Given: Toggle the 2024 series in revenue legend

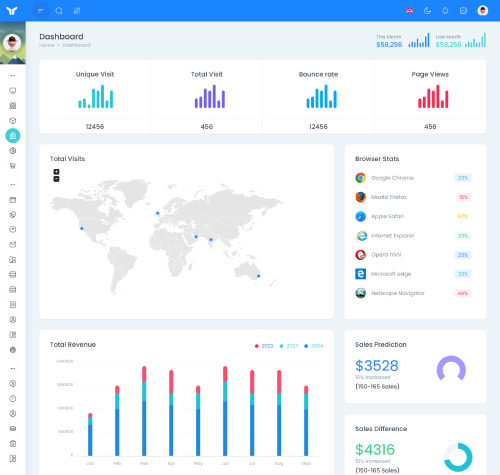Looking at the screenshot, I should (x=314, y=346).
